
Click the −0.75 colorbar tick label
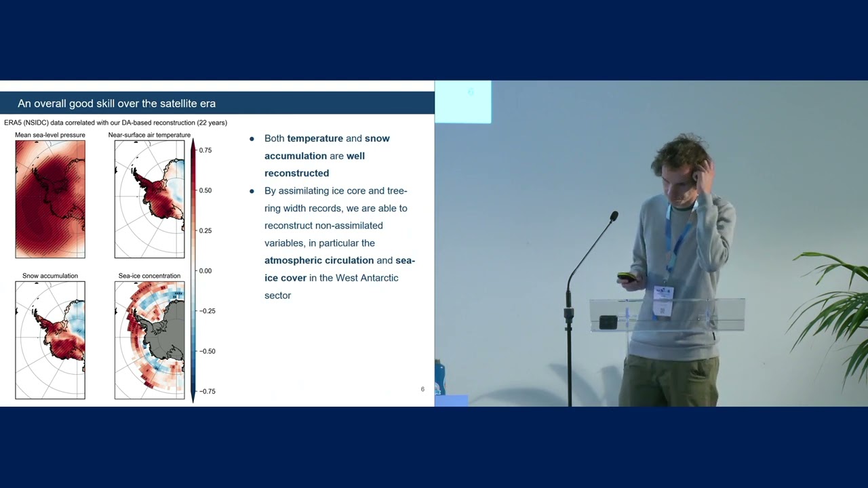[207, 391]
